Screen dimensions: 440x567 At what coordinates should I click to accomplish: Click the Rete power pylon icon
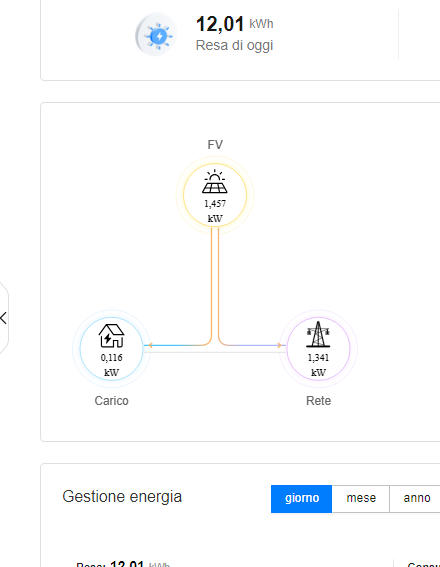[318, 334]
